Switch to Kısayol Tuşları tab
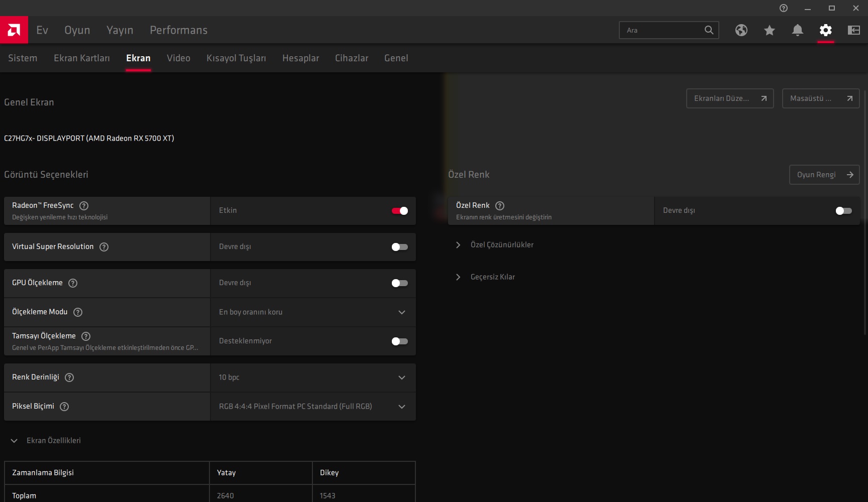 (236, 58)
